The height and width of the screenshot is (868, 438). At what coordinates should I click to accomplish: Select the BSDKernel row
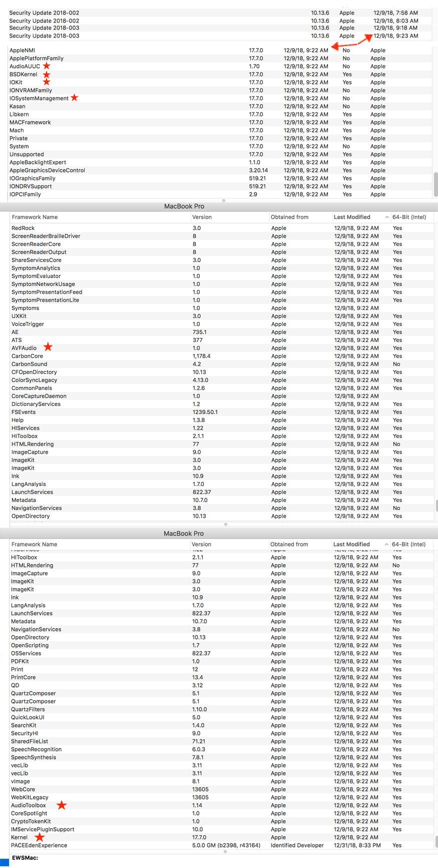pyautogui.click(x=220, y=74)
